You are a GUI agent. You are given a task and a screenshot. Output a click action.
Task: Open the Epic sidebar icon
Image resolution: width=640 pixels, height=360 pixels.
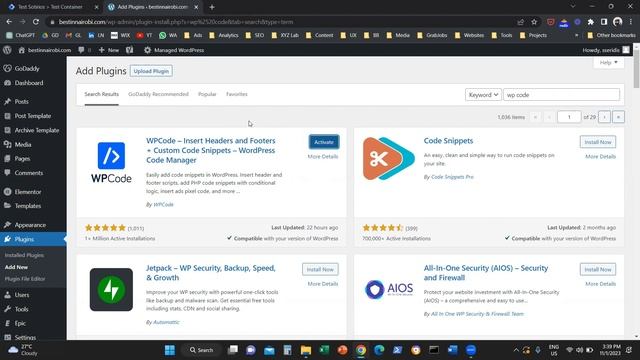click(x=7, y=323)
